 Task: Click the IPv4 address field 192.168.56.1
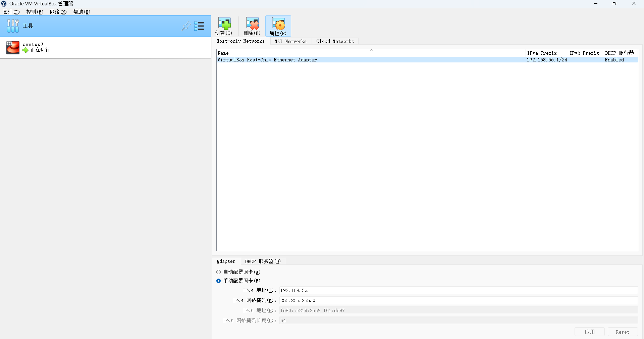(x=459, y=290)
